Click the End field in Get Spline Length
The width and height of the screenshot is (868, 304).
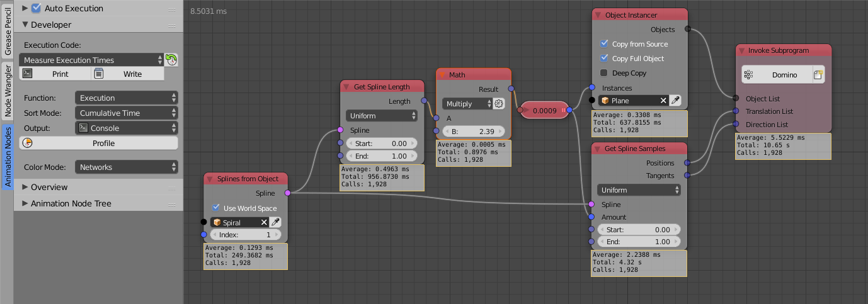[382, 155]
